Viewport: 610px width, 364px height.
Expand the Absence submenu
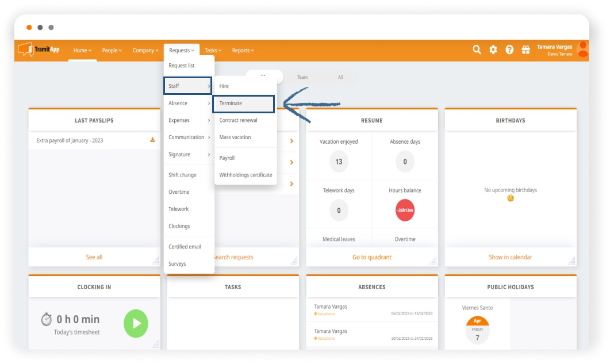pos(188,104)
